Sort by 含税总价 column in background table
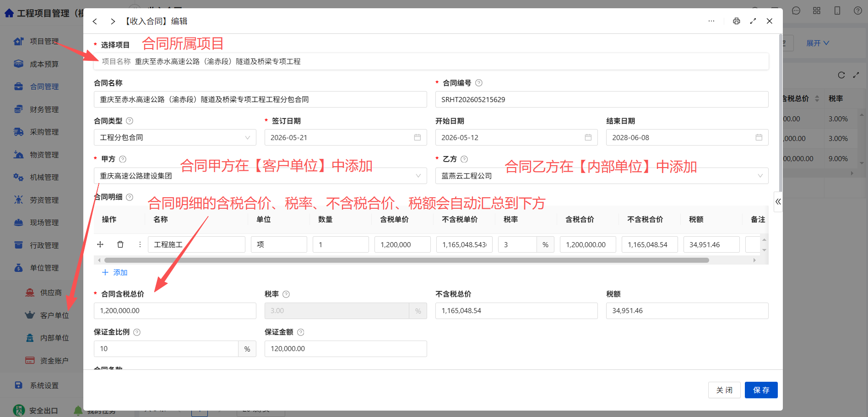The image size is (868, 417). coord(817,99)
